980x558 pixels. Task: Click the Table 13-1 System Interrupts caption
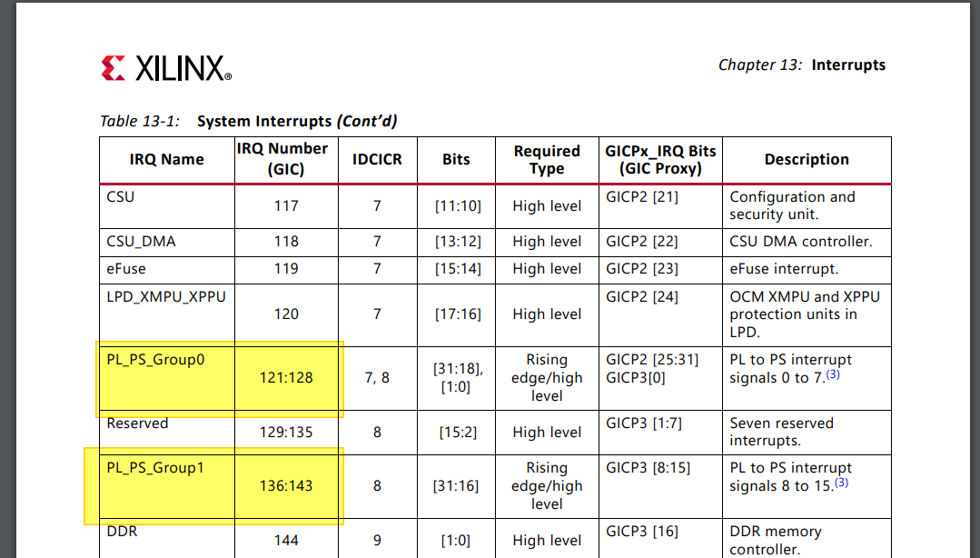coord(248,121)
